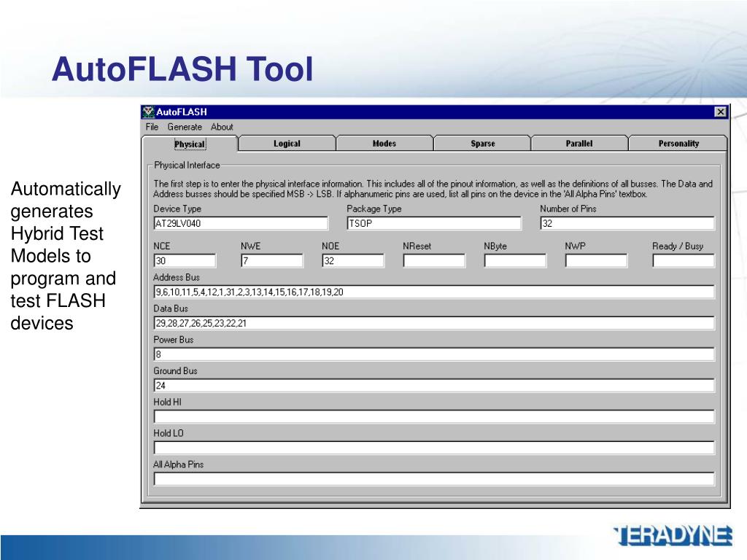Click the Hold LO label
Viewport: 747px width, 560px height.
pos(169,433)
